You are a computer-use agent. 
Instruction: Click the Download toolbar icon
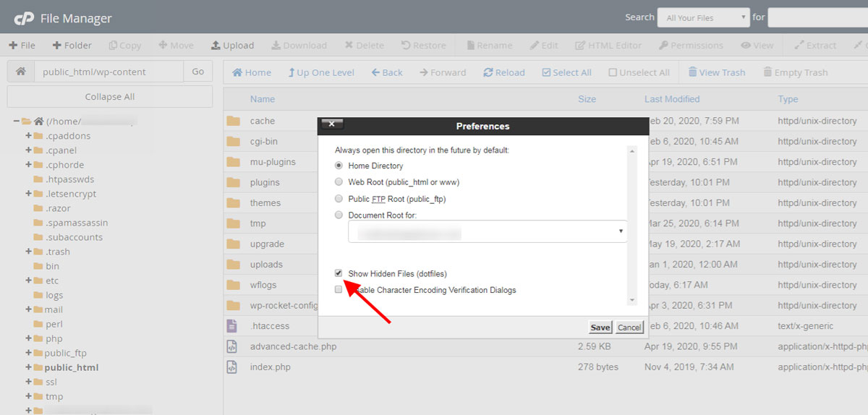tap(276, 45)
